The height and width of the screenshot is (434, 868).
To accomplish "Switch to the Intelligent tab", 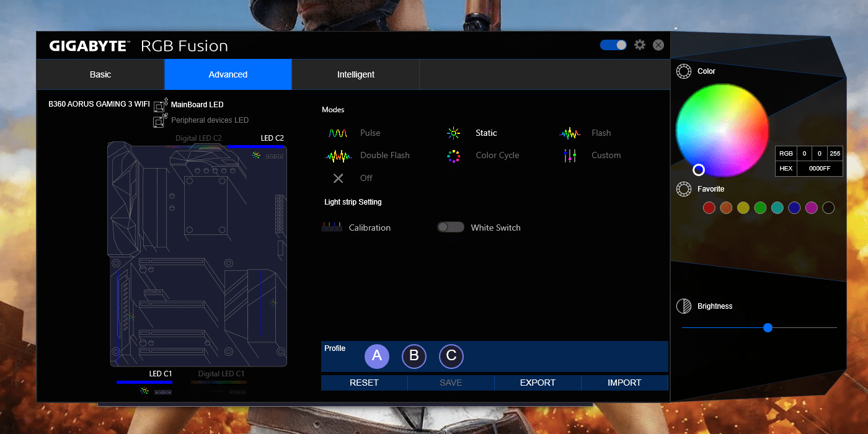I will (356, 74).
